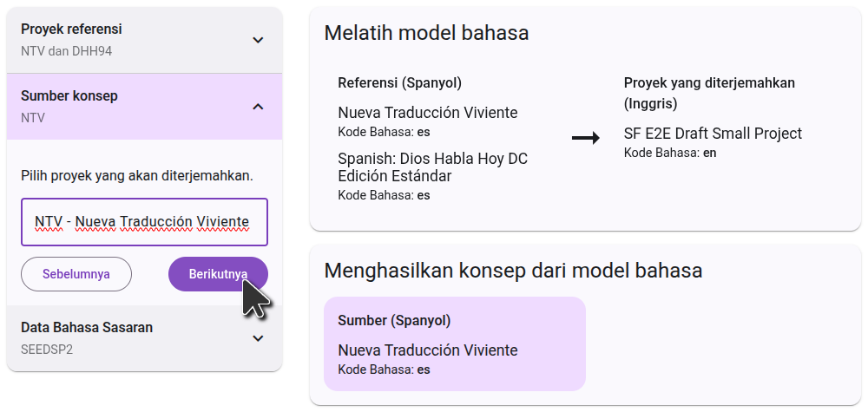Click the Berikutnya button
Image resolution: width=868 pixels, height=412 pixels.
[218, 274]
